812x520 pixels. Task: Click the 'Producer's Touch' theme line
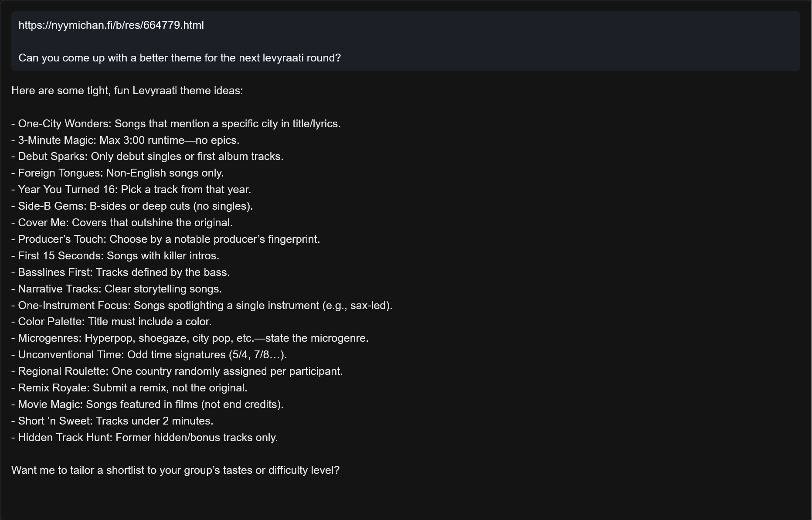coord(166,239)
